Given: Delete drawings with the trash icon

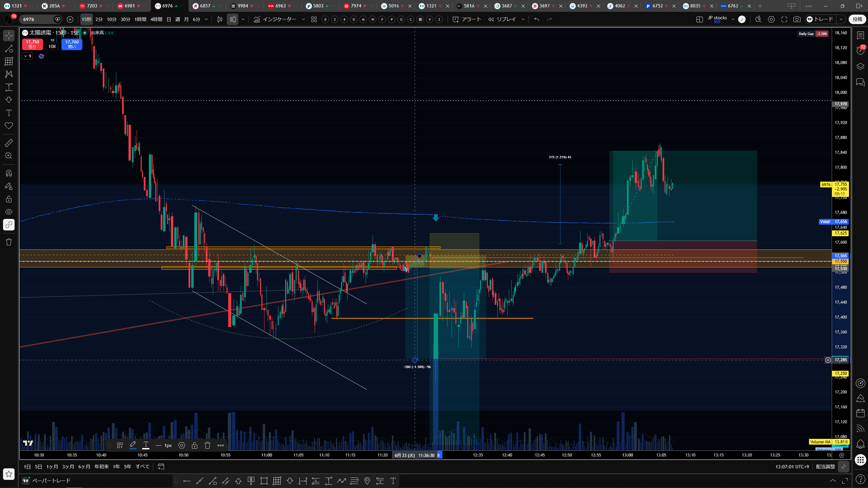Looking at the screenshot, I should [x=9, y=242].
